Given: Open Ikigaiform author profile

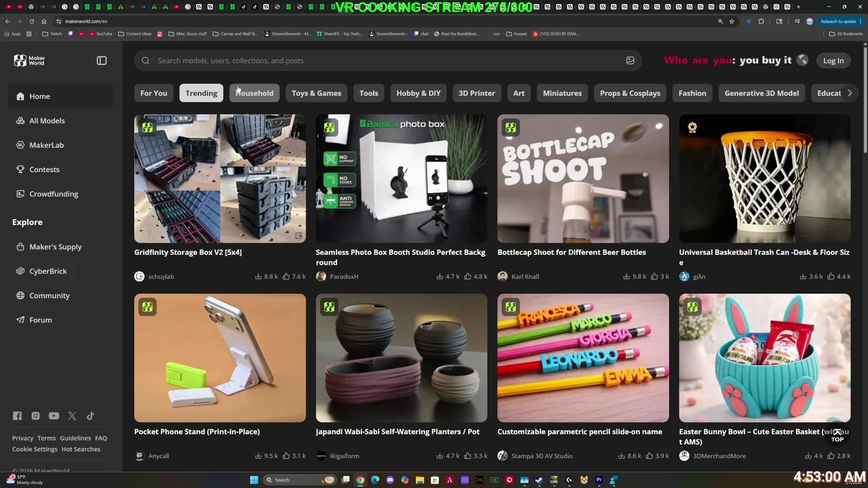Looking at the screenshot, I should tap(338, 456).
